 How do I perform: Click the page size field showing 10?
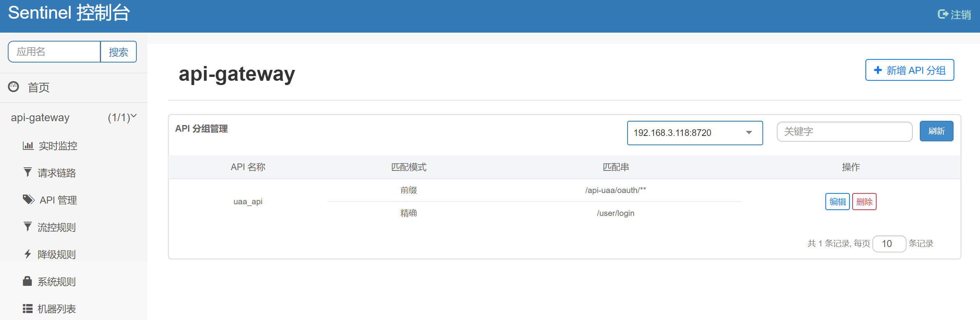click(889, 243)
